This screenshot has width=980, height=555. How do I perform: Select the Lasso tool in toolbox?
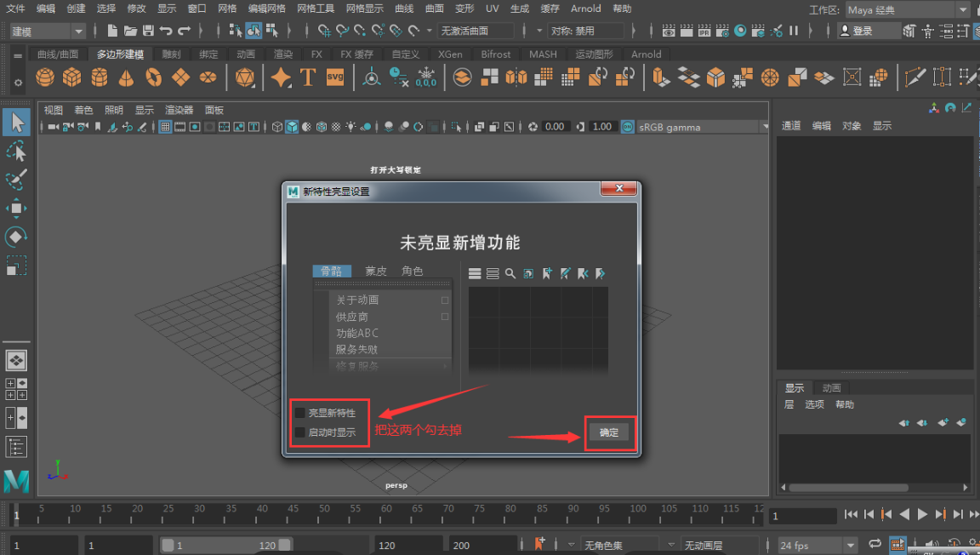[x=16, y=151]
